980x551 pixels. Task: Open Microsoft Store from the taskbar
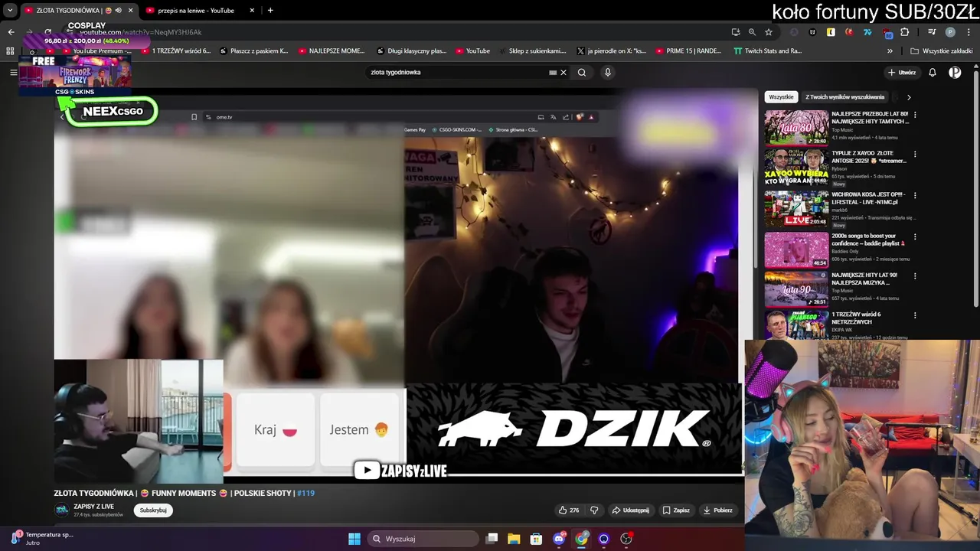(536, 539)
